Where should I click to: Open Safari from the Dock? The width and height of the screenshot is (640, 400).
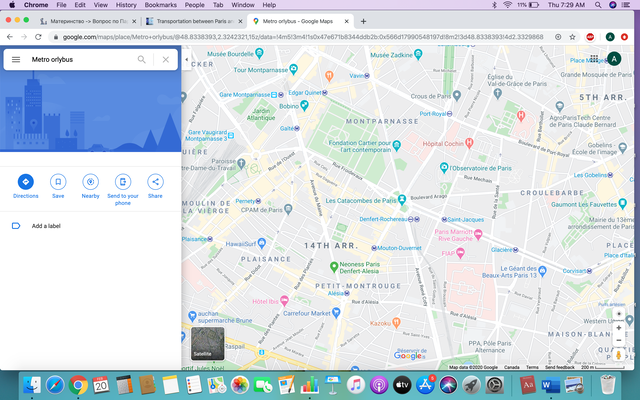click(x=55, y=384)
